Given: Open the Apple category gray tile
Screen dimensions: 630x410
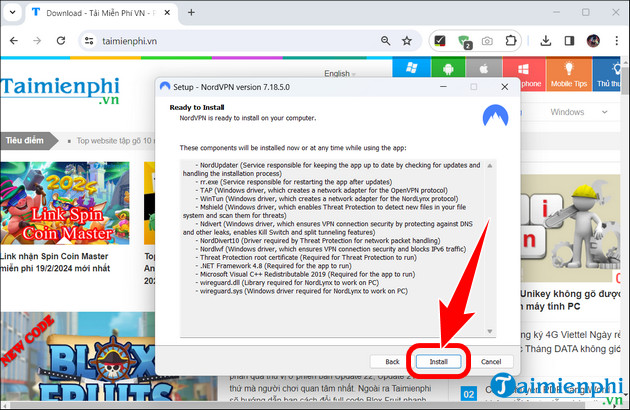Looking at the screenshot, I should tap(484, 68).
